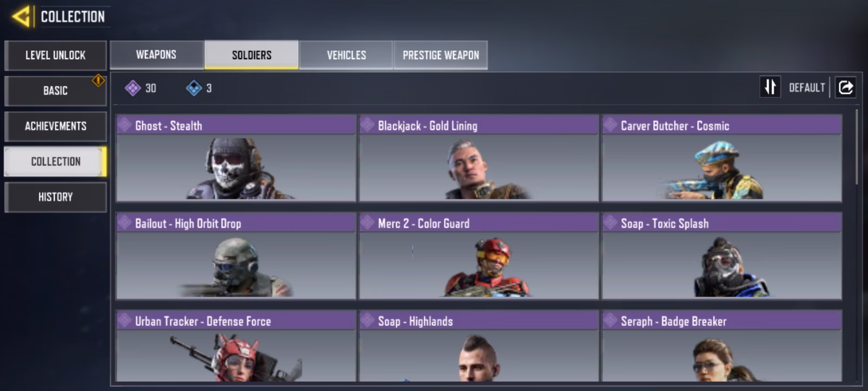Open the Prestige Weapon tab
Viewport: 868px width, 391px height.
click(441, 55)
